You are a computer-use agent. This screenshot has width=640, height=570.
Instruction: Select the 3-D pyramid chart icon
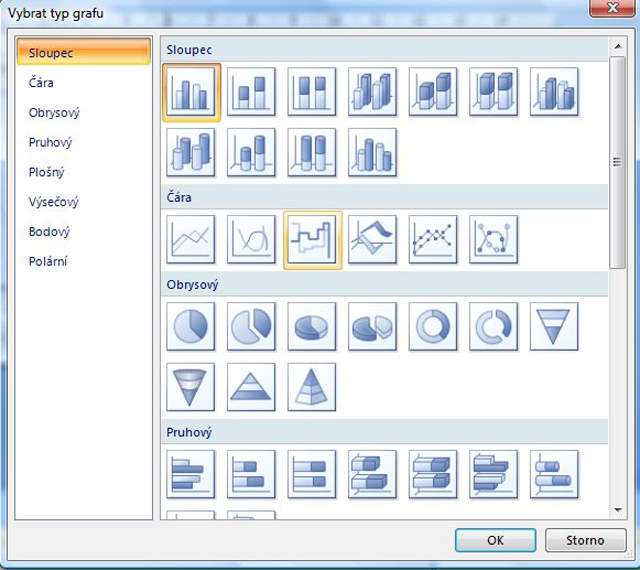pos(311,387)
